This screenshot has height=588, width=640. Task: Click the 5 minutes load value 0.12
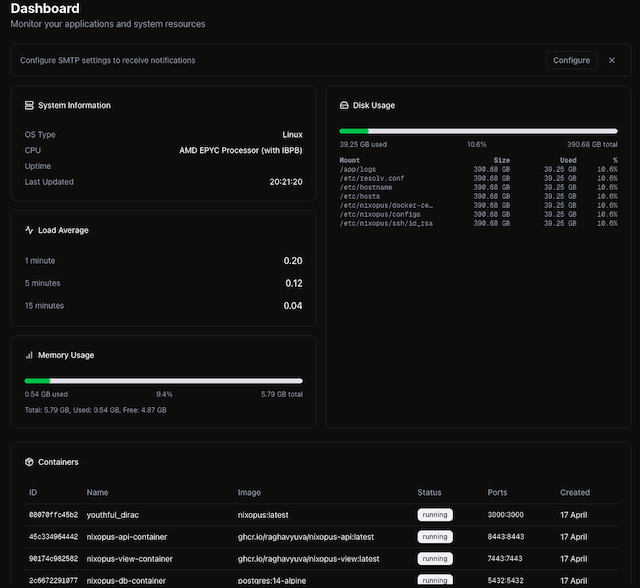(293, 283)
